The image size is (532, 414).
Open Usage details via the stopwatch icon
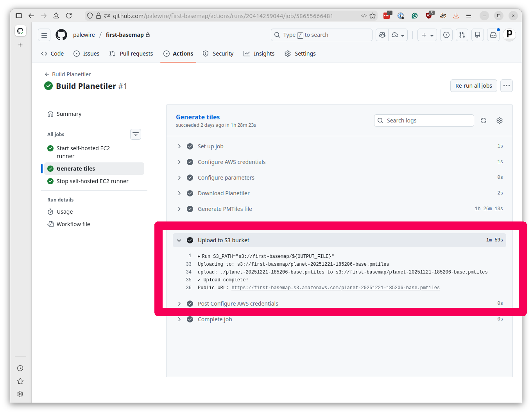(51, 212)
